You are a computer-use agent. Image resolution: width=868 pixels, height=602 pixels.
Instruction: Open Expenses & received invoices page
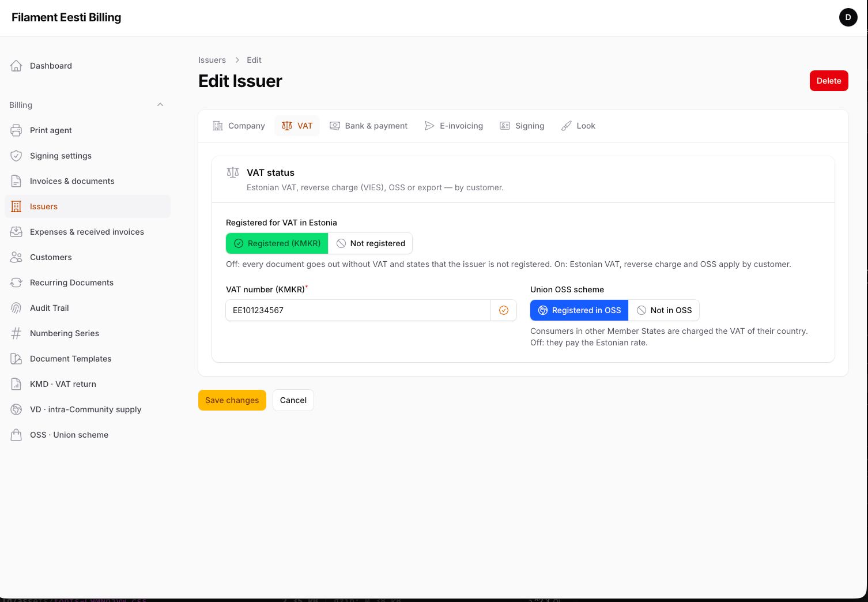tap(88, 232)
